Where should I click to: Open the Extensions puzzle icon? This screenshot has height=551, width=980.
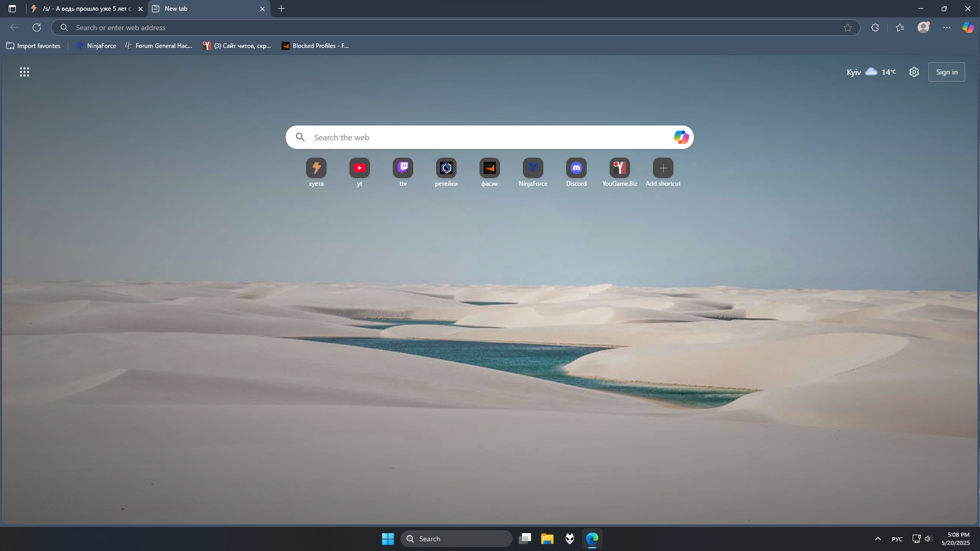[875, 28]
